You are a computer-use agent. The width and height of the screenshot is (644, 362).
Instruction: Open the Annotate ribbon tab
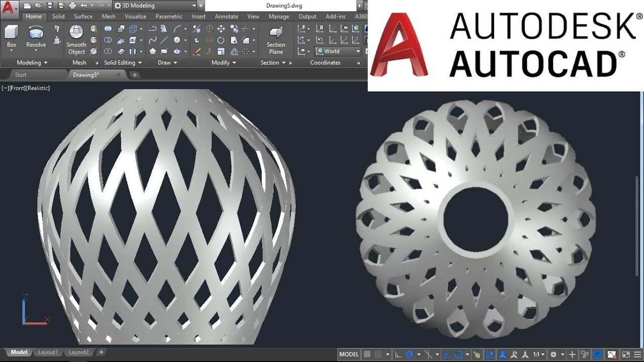(226, 17)
